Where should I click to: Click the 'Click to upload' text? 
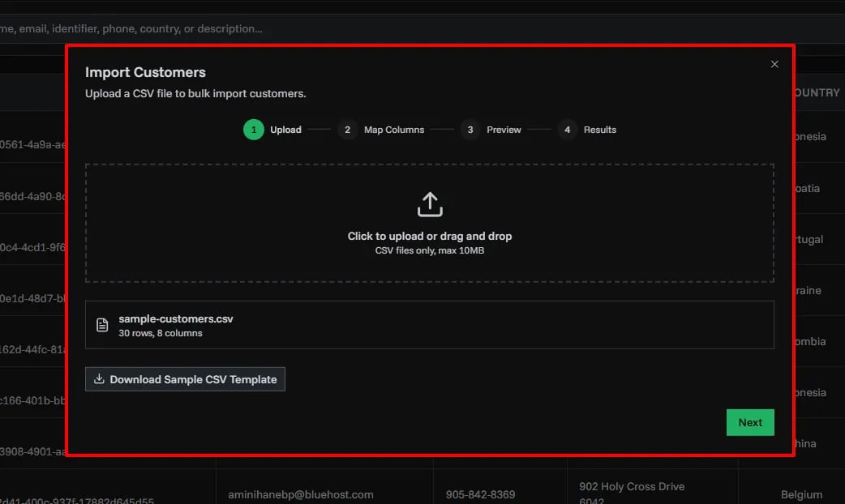(429, 236)
